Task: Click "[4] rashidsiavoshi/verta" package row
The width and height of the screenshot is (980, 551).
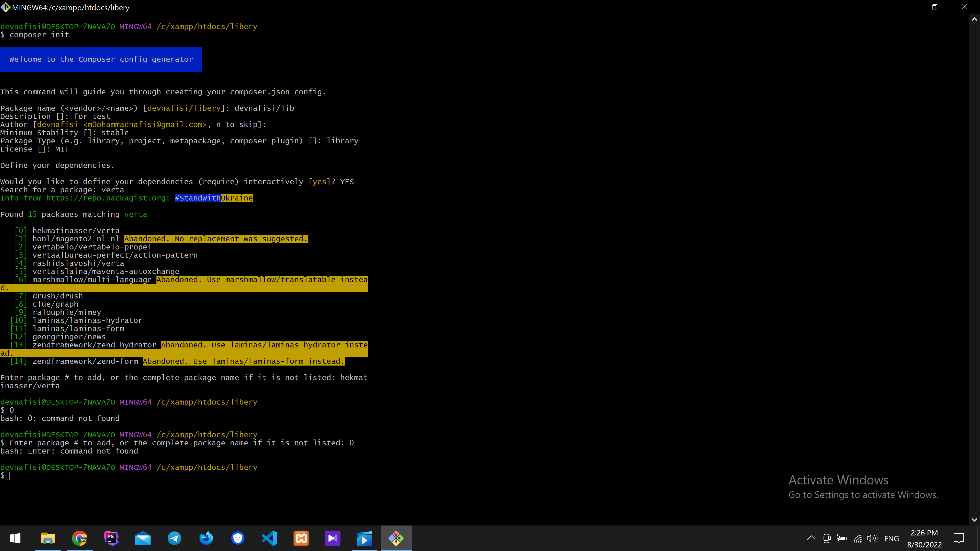Action: pos(69,263)
